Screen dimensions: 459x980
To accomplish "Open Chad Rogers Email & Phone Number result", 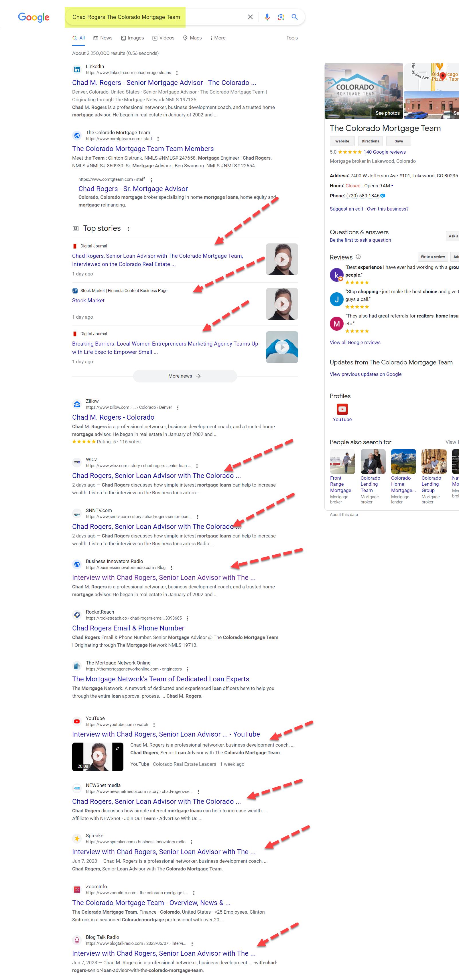I will click(128, 628).
